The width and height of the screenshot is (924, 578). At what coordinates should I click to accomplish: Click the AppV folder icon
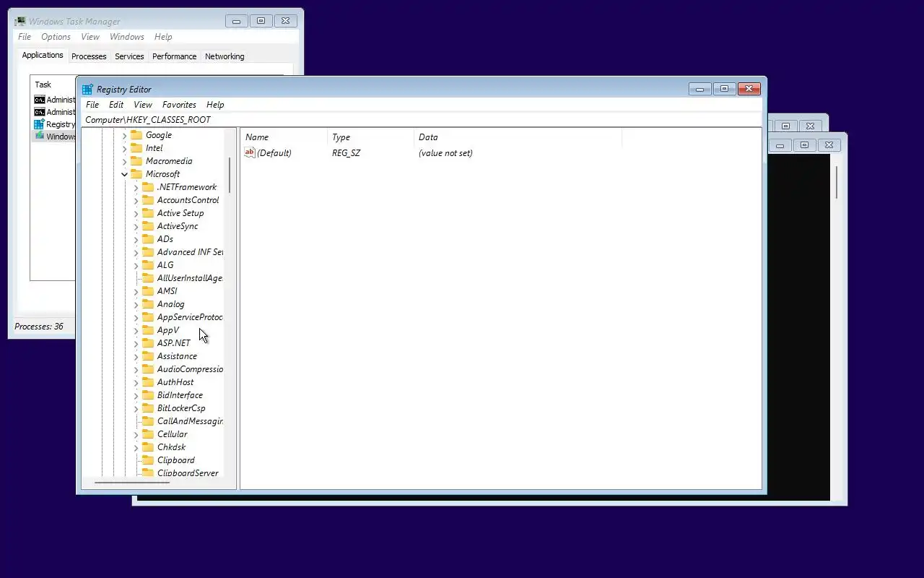148,330
